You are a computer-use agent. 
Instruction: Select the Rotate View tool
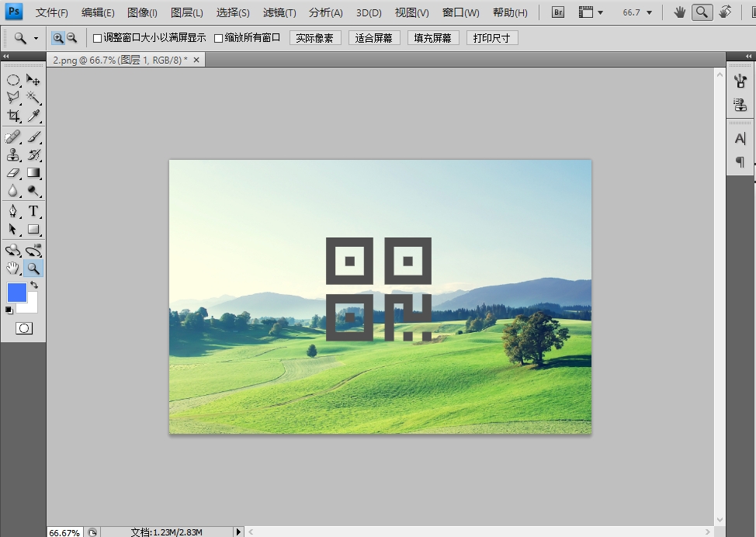point(725,12)
